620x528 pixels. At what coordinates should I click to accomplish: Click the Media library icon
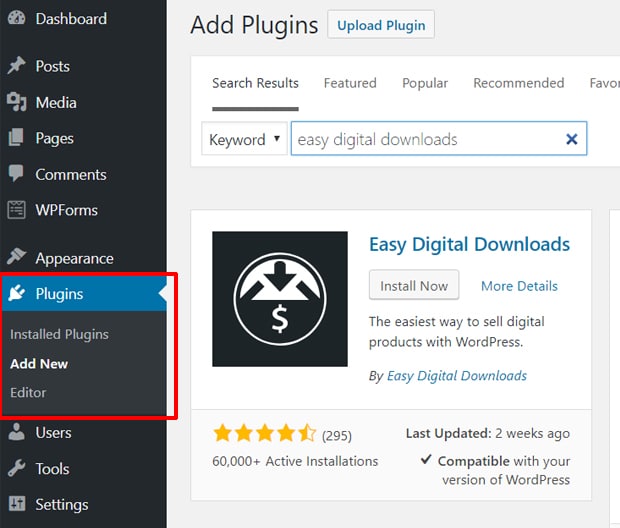(x=16, y=102)
